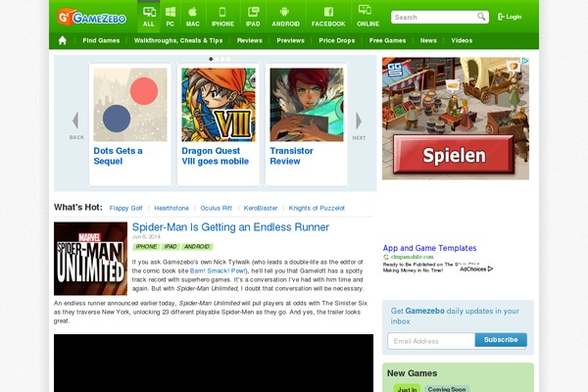
Task: Click the Login link
Action: [x=510, y=17]
